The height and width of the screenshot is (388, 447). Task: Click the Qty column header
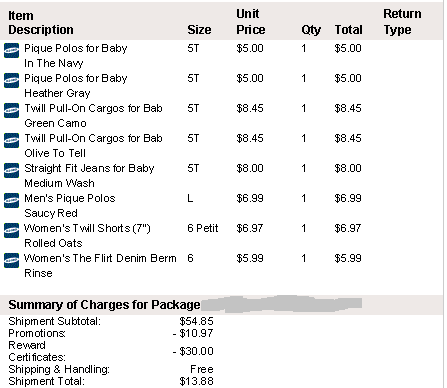click(x=311, y=30)
